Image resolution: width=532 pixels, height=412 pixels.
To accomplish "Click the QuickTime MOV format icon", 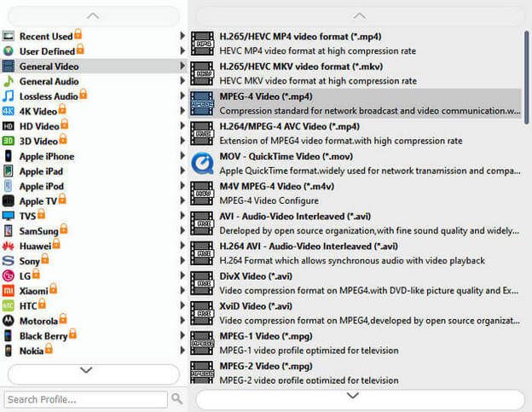I will pos(202,164).
